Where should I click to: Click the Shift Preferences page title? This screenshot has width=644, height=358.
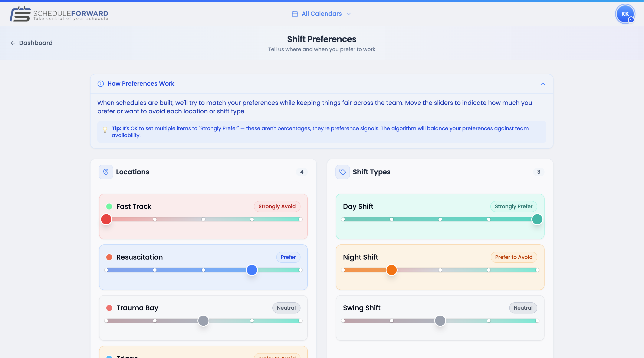point(322,39)
